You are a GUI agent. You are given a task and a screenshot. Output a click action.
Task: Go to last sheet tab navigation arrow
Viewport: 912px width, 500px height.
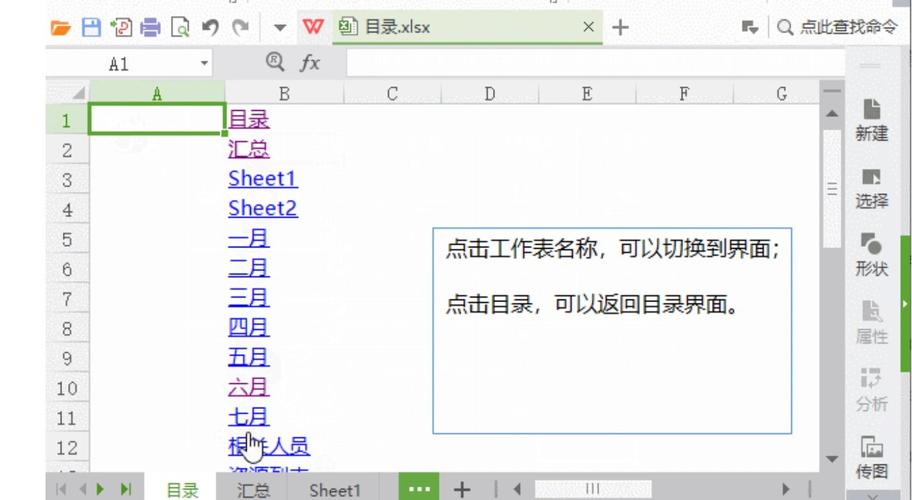coord(126,489)
